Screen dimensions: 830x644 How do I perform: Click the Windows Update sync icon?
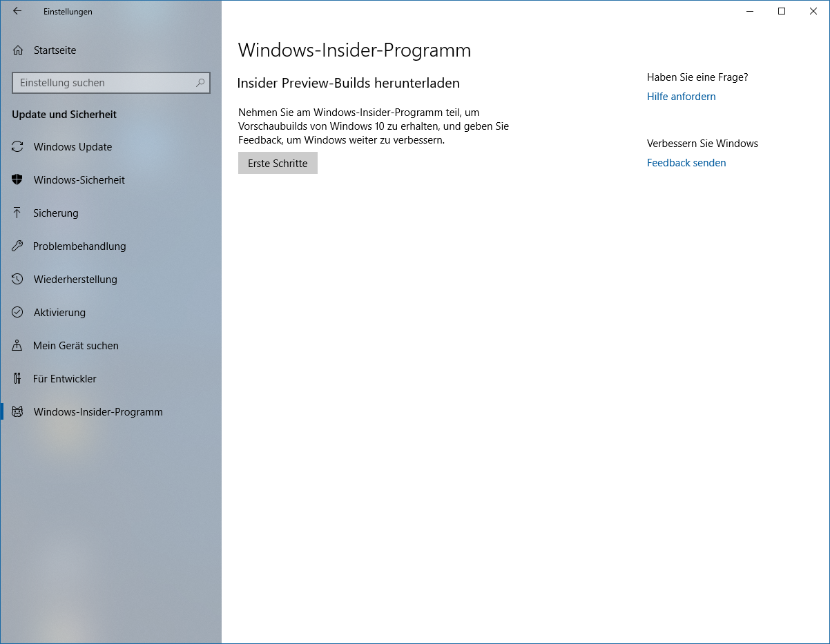(x=18, y=147)
